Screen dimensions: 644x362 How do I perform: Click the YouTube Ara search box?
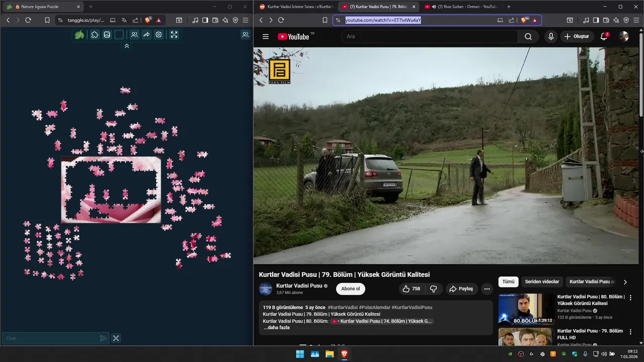429,36
